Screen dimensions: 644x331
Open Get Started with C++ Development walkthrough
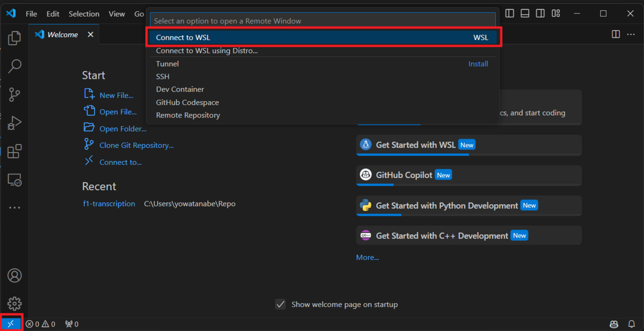tap(469, 235)
